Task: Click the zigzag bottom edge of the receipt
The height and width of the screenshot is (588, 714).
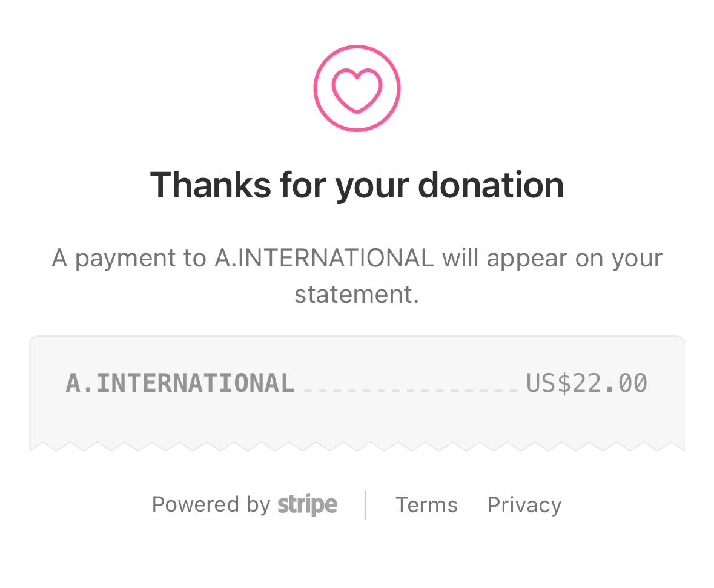Action: (x=357, y=447)
